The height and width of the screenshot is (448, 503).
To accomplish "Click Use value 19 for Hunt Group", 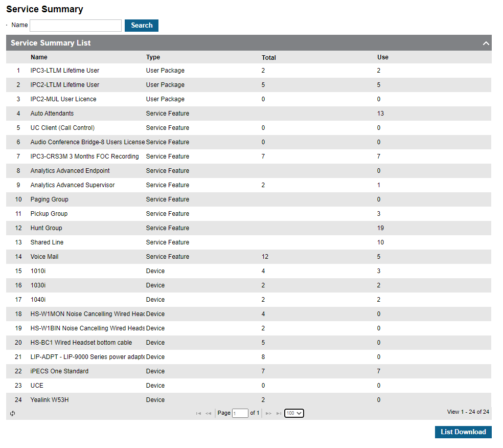I will 380,228.
